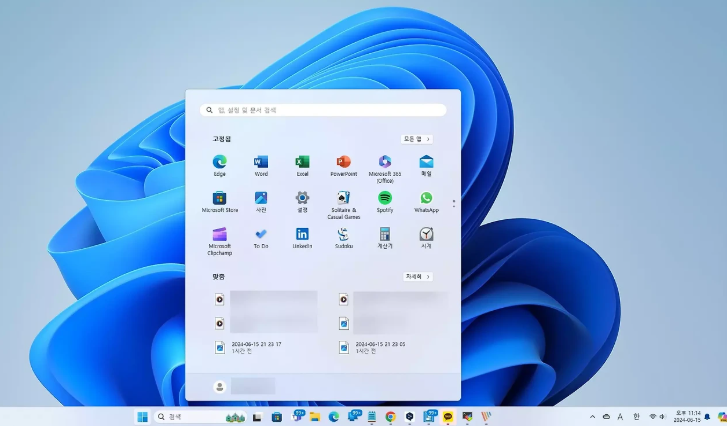Open the Mail (메일) app
The height and width of the screenshot is (426, 727).
426,165
